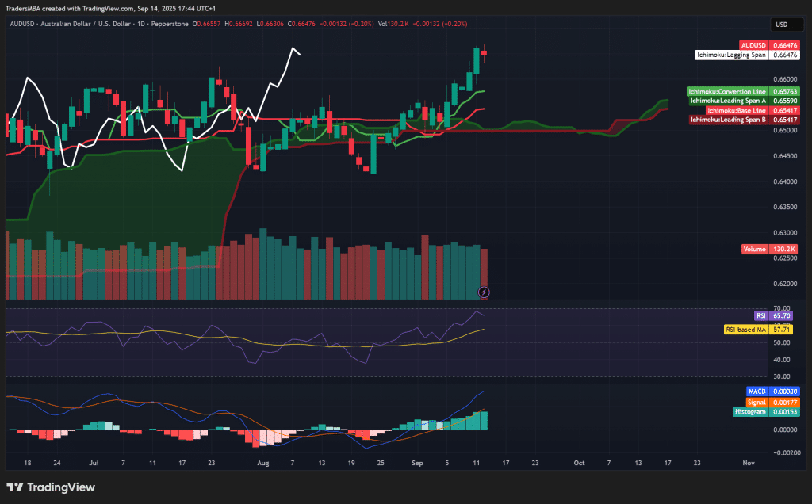Click the purple RSI badge showing 65.70
This screenshot has height=504, width=812.
[774, 315]
